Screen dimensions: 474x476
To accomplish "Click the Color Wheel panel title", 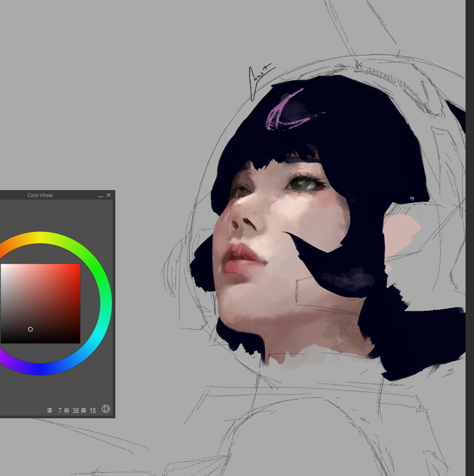I will pyautogui.click(x=40, y=195).
